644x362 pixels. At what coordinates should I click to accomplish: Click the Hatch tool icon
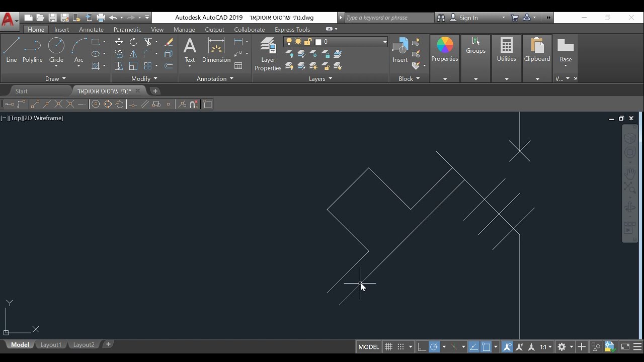(96, 66)
